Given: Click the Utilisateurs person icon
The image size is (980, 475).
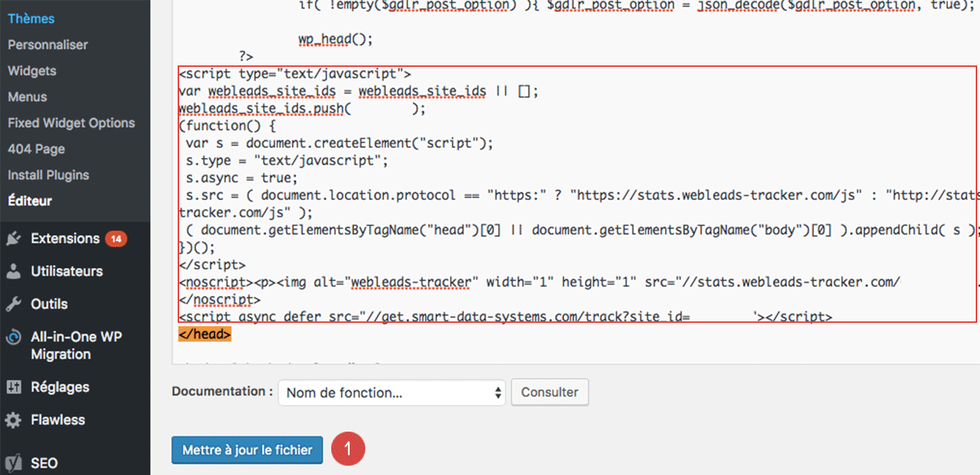Looking at the screenshot, I should [14, 272].
